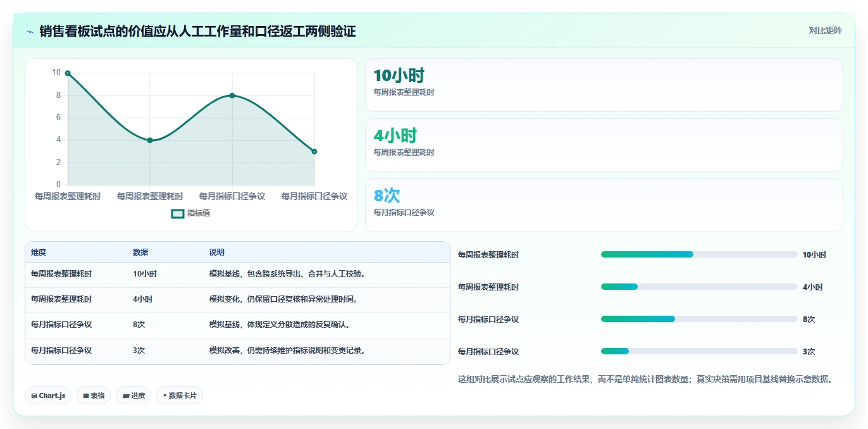Select the big blue 8次 data card
This screenshot has width=868, height=429.
(x=604, y=205)
